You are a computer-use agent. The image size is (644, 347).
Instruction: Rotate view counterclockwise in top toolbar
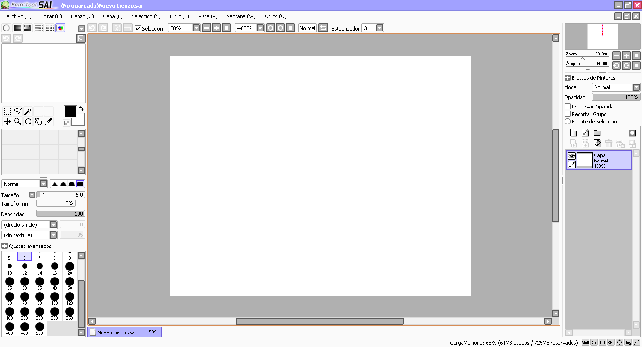(270, 28)
